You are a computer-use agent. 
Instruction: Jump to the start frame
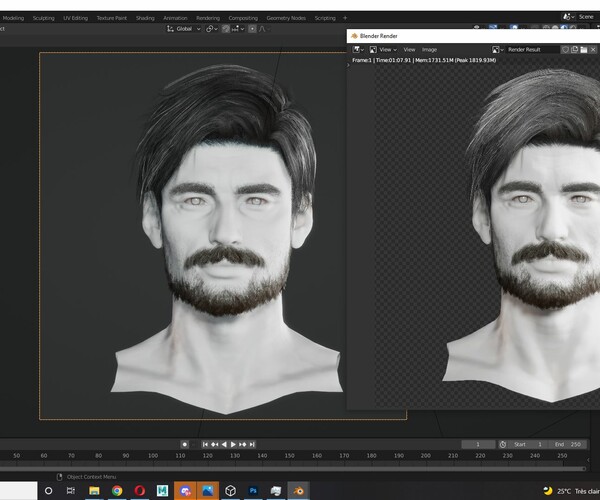205,444
